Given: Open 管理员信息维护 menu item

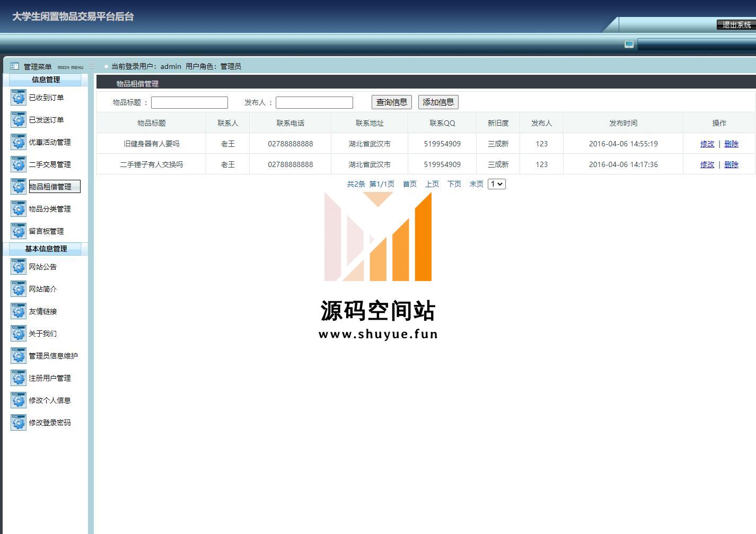Looking at the screenshot, I should pos(53,356).
